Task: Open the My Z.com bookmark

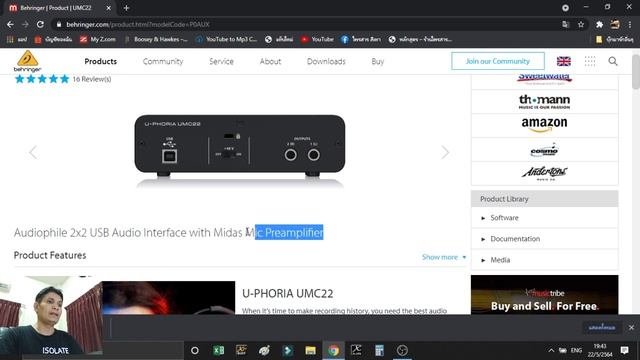Action: tap(98, 39)
